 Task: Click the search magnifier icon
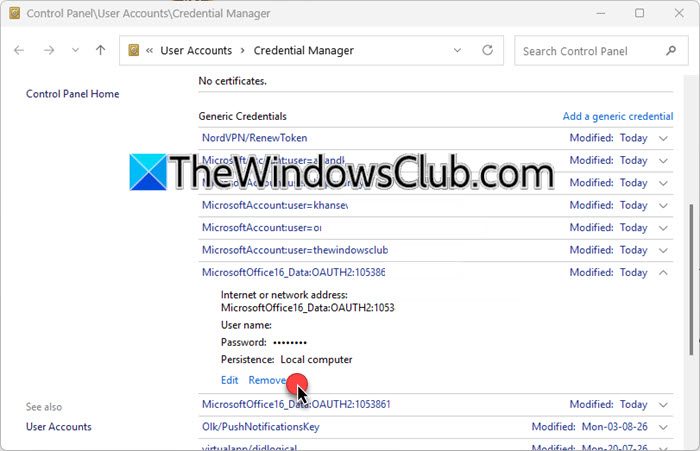click(671, 51)
